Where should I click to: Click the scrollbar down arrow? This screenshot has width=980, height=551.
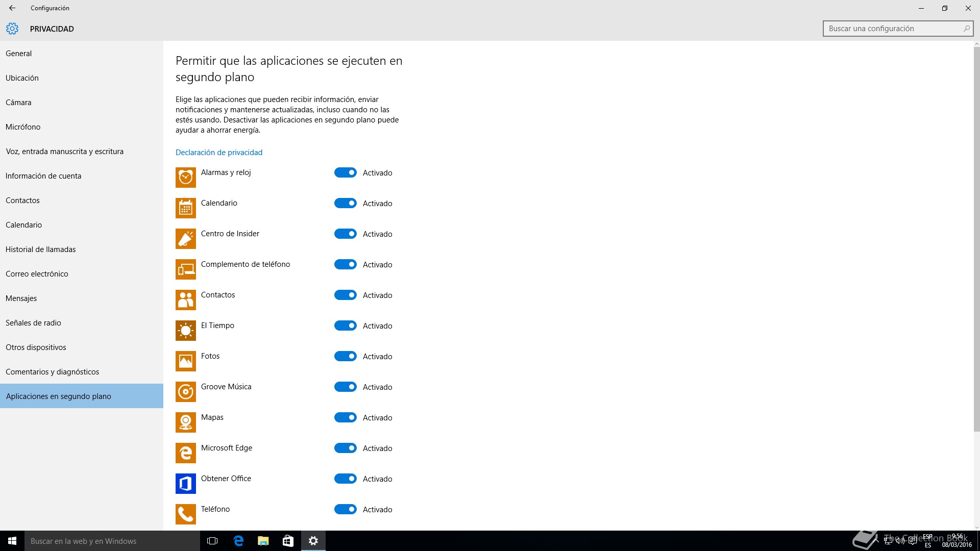(976, 527)
